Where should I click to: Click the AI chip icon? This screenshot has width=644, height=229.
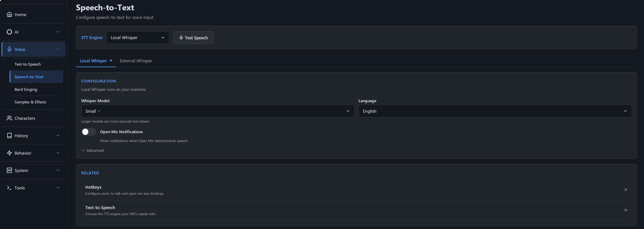tap(9, 32)
